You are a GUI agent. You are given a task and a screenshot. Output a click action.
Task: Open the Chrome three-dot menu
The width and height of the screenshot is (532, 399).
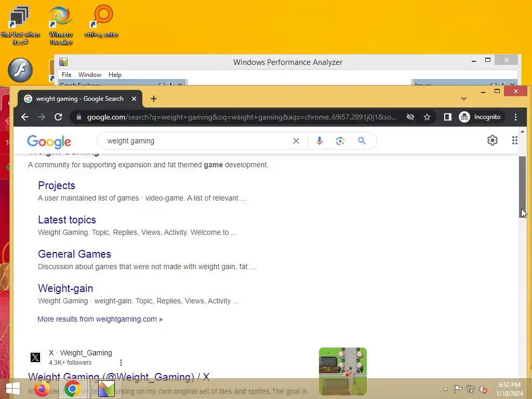click(515, 117)
